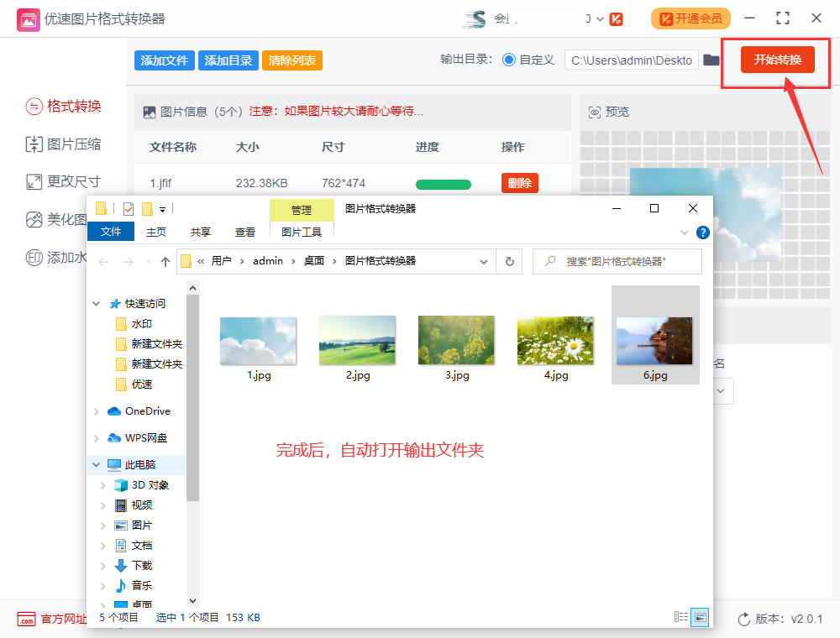Collapse the 快速访问 section
The image size is (840, 638).
[x=95, y=303]
